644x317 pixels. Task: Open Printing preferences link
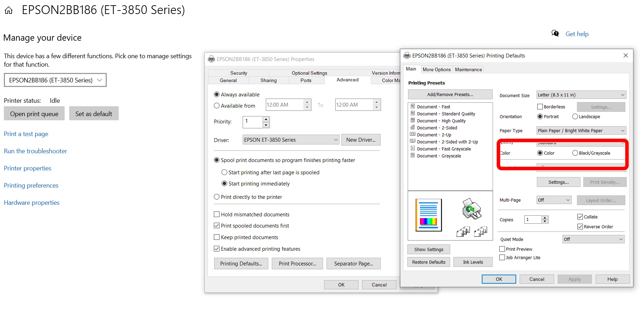pyautogui.click(x=31, y=185)
